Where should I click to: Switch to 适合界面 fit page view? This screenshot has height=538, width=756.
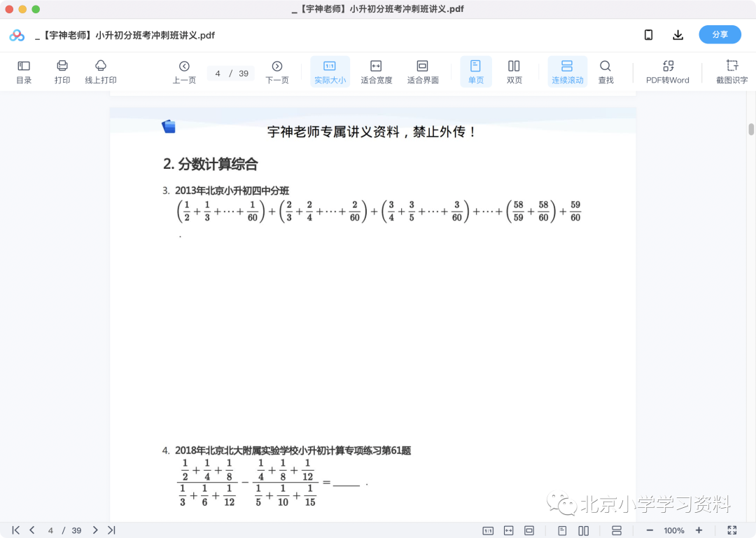pos(423,72)
